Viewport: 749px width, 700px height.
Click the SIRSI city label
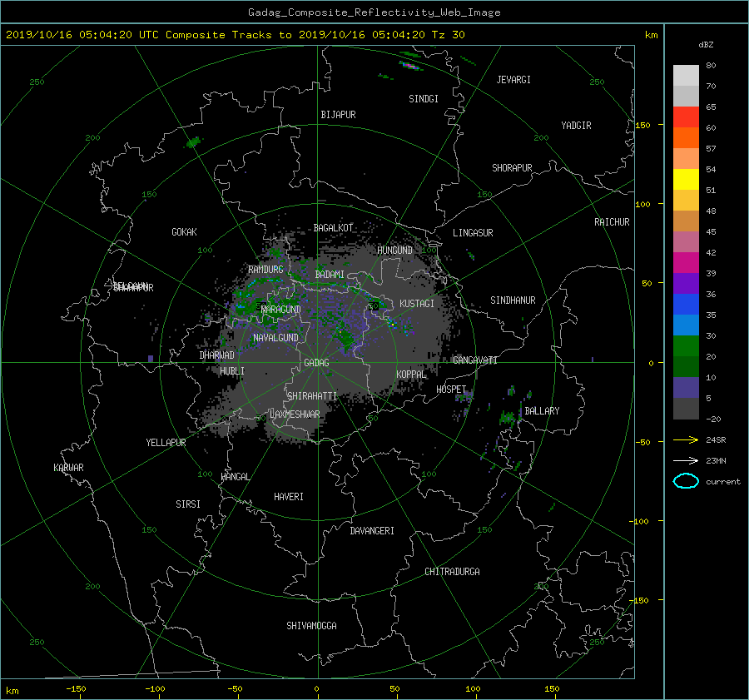188,504
